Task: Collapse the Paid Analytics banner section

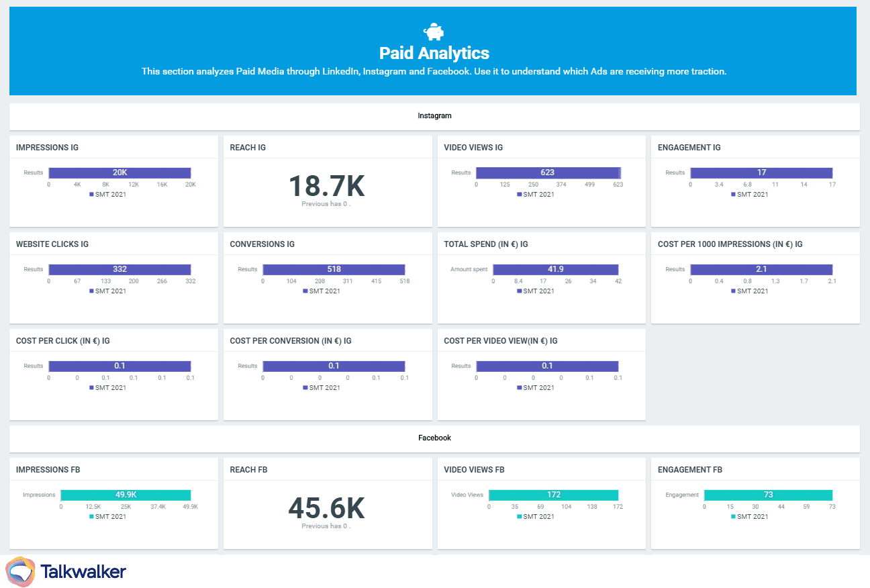Action: 434,51
